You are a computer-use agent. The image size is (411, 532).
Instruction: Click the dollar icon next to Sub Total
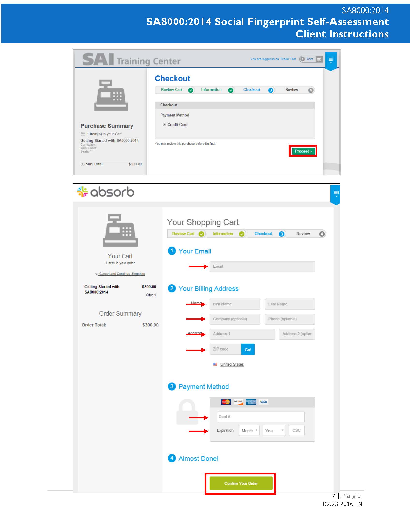click(82, 164)
